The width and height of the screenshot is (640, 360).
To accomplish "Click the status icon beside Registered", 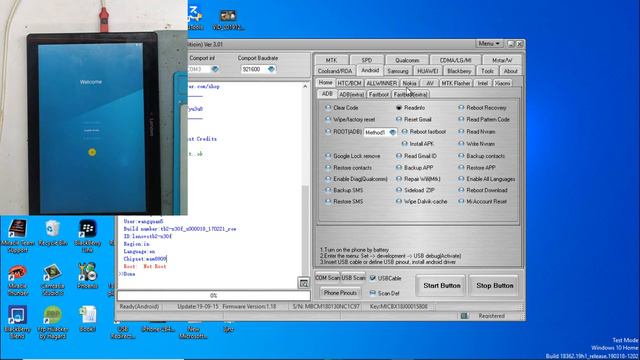I will [x=464, y=316].
